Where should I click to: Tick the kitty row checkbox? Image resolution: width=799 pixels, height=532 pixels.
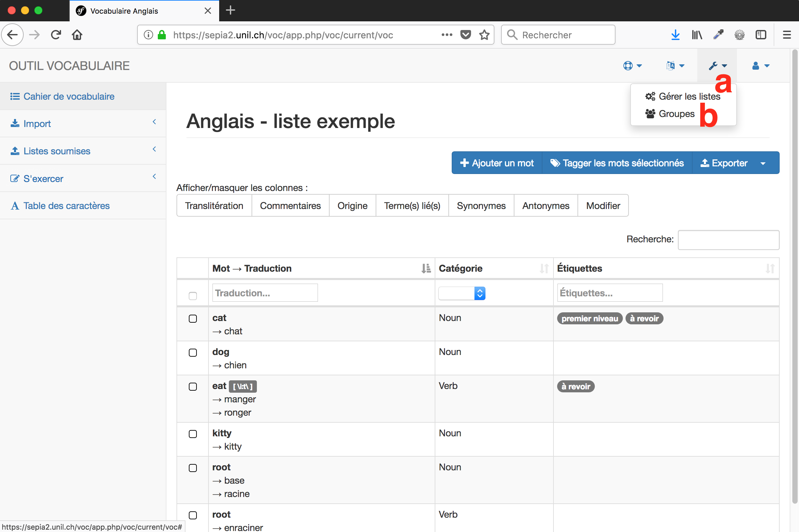(192, 434)
